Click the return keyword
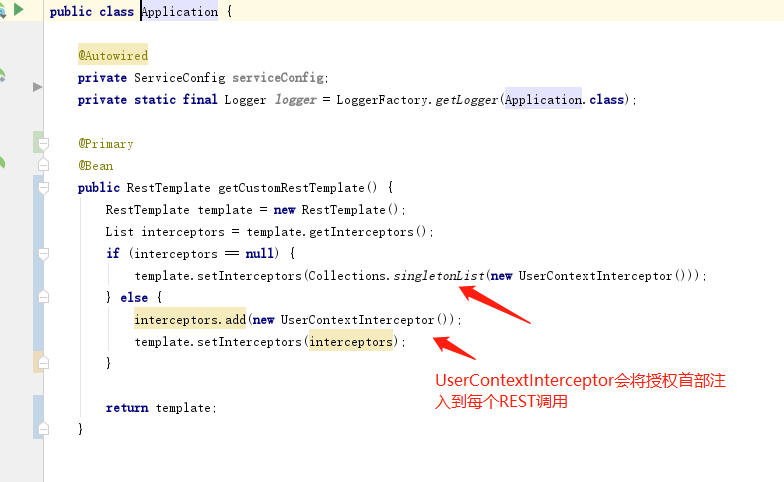 (x=127, y=408)
